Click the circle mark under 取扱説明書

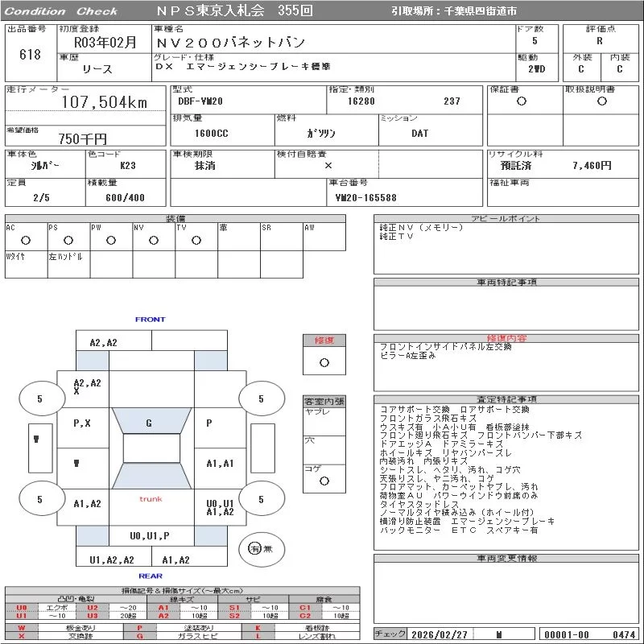[x=601, y=102]
